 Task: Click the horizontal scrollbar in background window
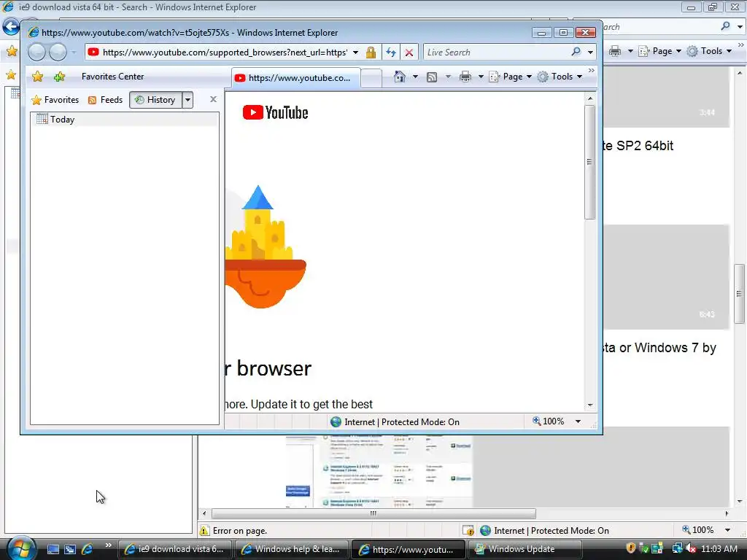coord(373,513)
